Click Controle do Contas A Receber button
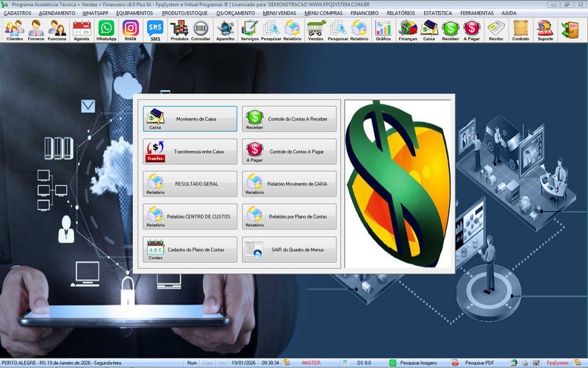Image resolution: width=588 pixels, height=368 pixels. tap(289, 118)
